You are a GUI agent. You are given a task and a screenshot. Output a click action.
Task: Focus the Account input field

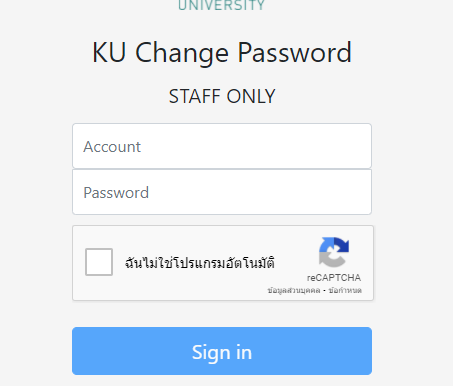[x=222, y=146]
